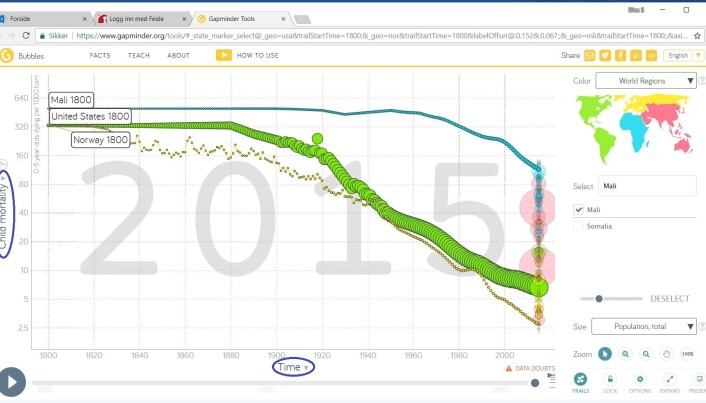Close the Forside tab

point(85,19)
